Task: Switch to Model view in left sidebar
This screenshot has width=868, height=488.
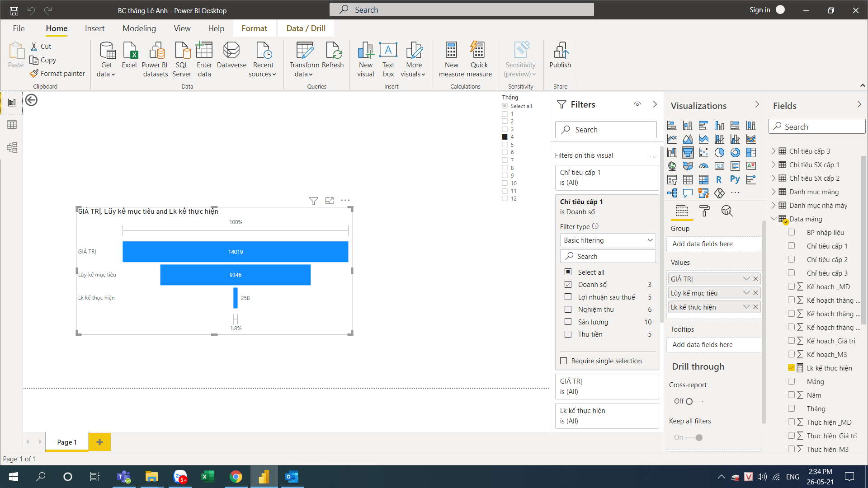Action: pyautogui.click(x=12, y=147)
